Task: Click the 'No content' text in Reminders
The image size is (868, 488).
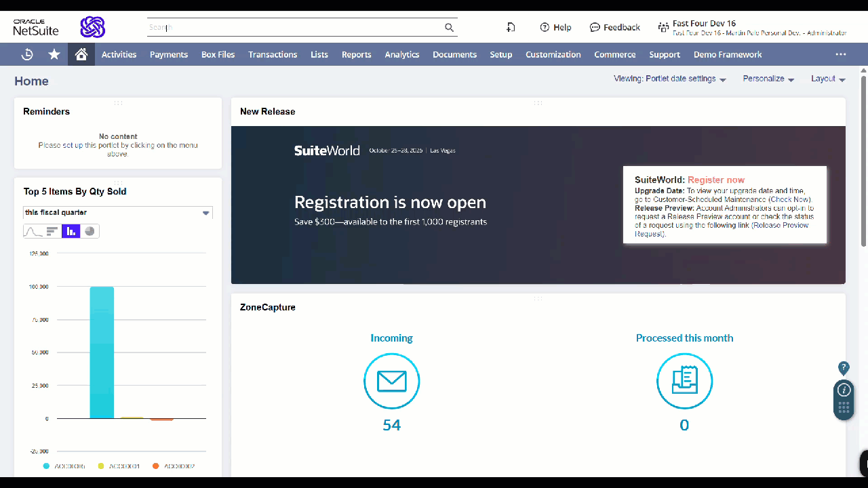Action: (x=118, y=136)
